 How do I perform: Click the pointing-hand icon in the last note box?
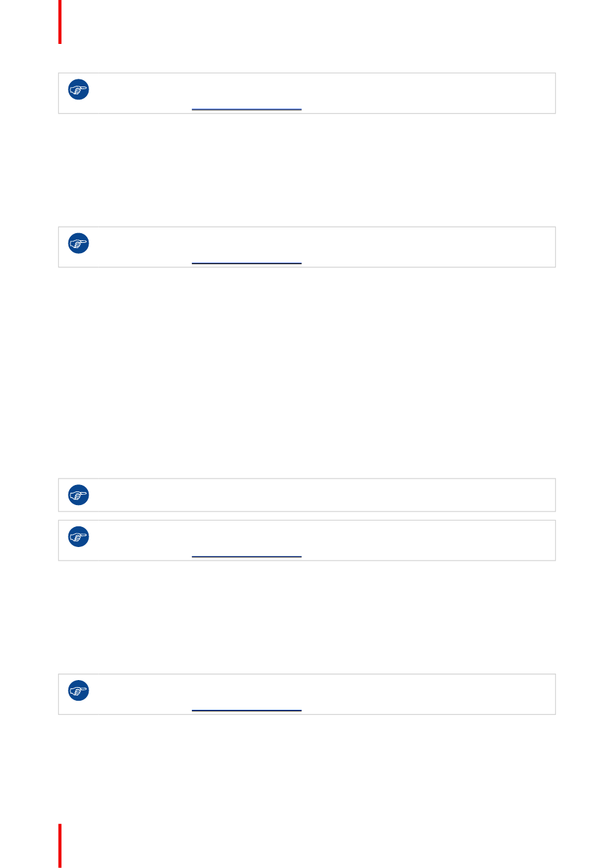pos(79,690)
